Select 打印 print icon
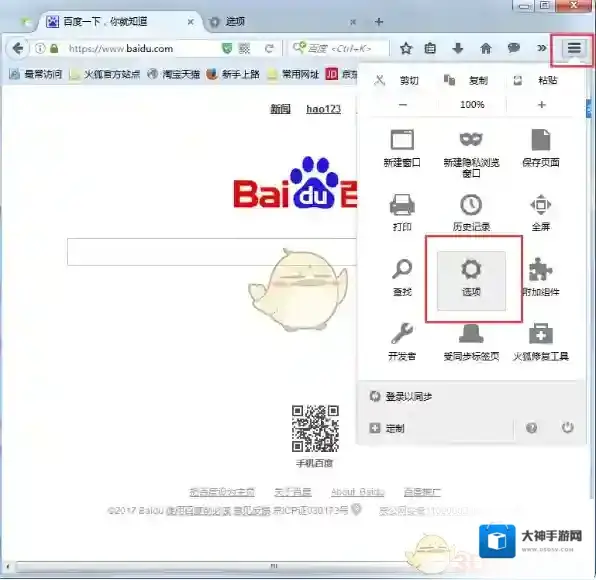596x580 pixels. click(x=402, y=212)
